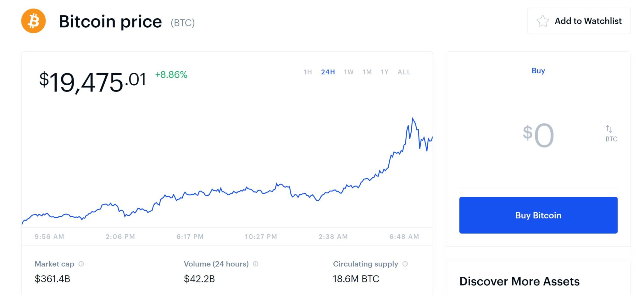Select the 1H time range

[x=308, y=72]
